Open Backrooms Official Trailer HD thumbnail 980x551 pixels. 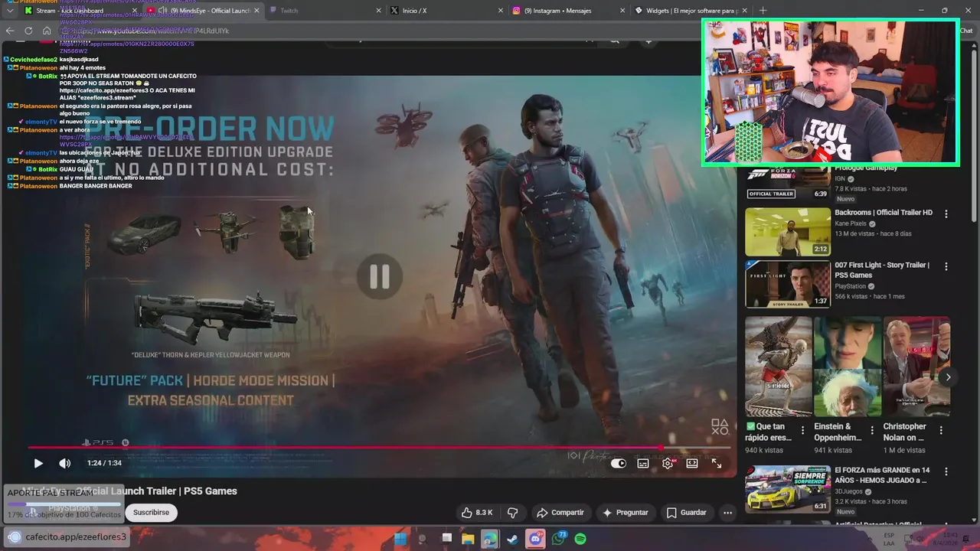point(788,232)
